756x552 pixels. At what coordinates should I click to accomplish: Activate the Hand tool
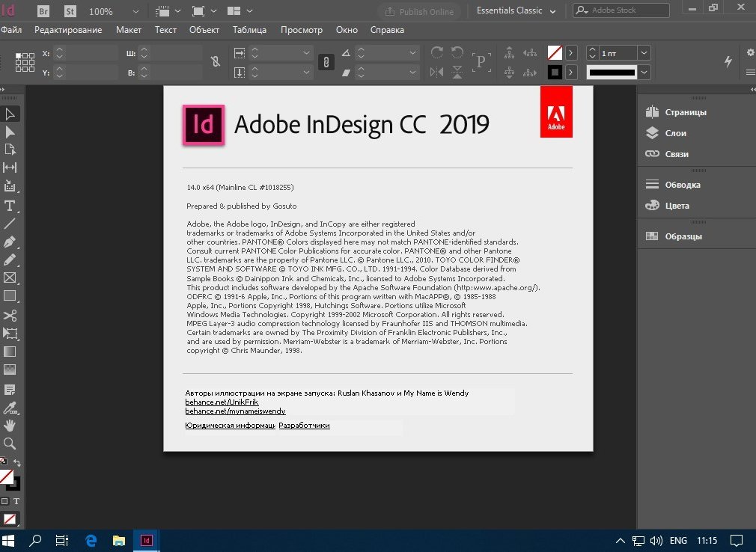point(10,425)
